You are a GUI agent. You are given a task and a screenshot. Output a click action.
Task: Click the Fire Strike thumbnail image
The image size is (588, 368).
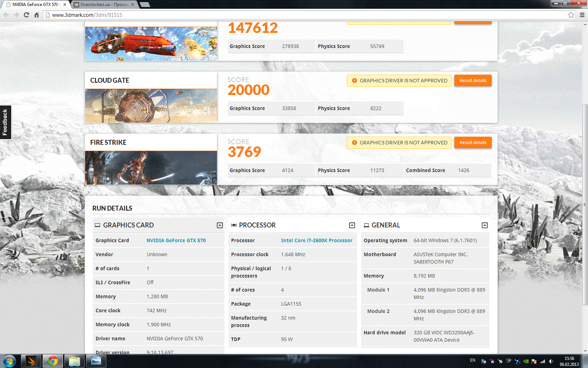click(151, 168)
